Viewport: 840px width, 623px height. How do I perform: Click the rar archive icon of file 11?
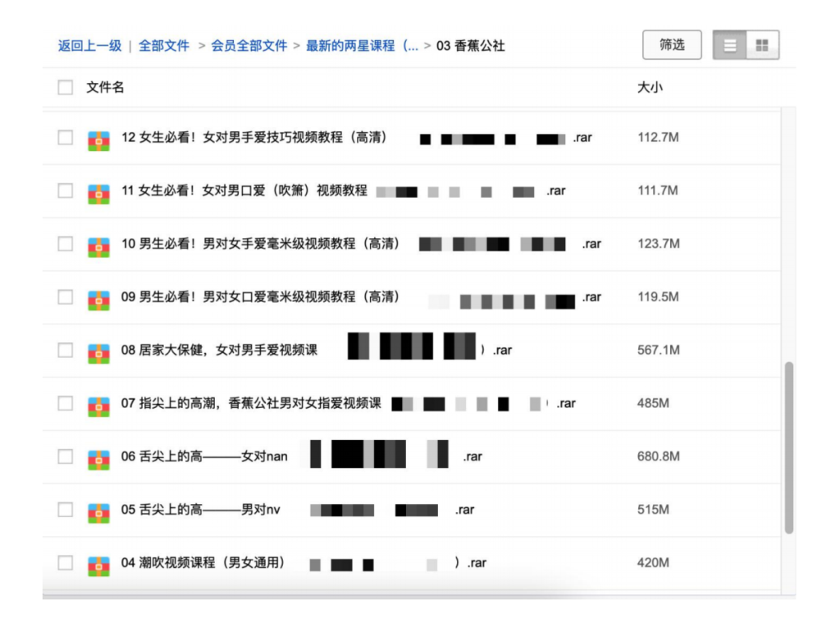tap(98, 194)
